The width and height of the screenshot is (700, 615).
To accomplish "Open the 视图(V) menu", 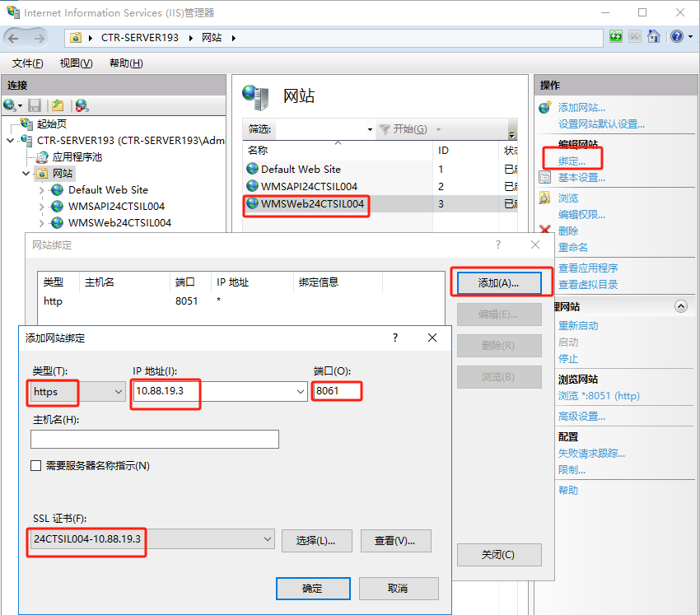I will click(76, 63).
